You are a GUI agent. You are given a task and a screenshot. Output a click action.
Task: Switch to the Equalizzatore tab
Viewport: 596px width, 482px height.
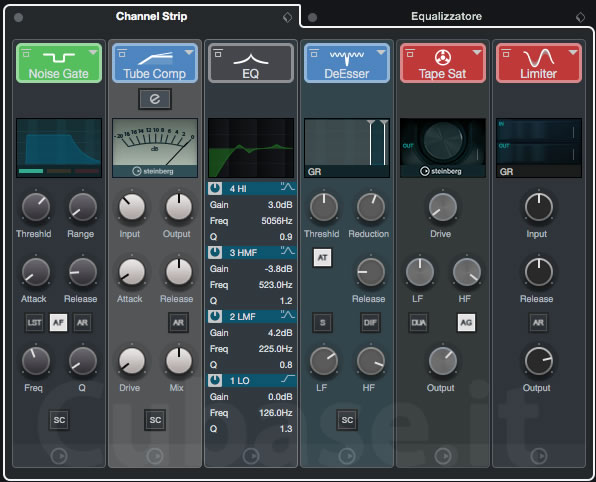click(446, 16)
